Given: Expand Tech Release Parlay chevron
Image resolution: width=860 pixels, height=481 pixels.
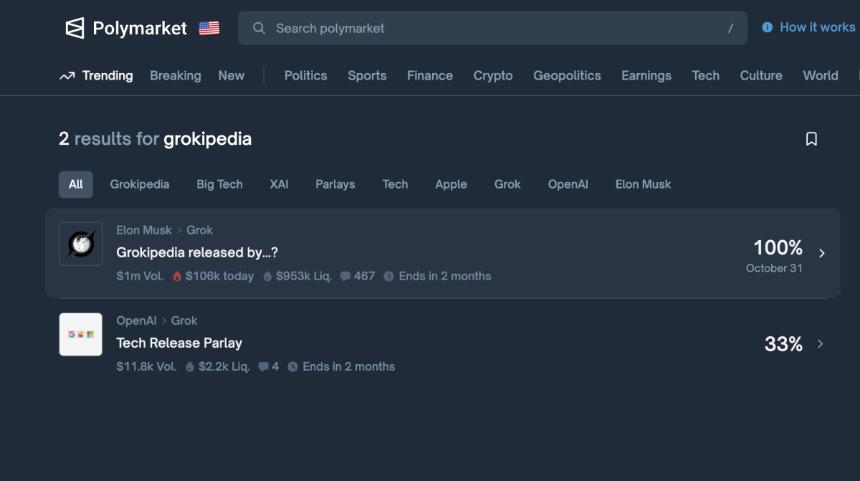Looking at the screenshot, I should pos(821,344).
